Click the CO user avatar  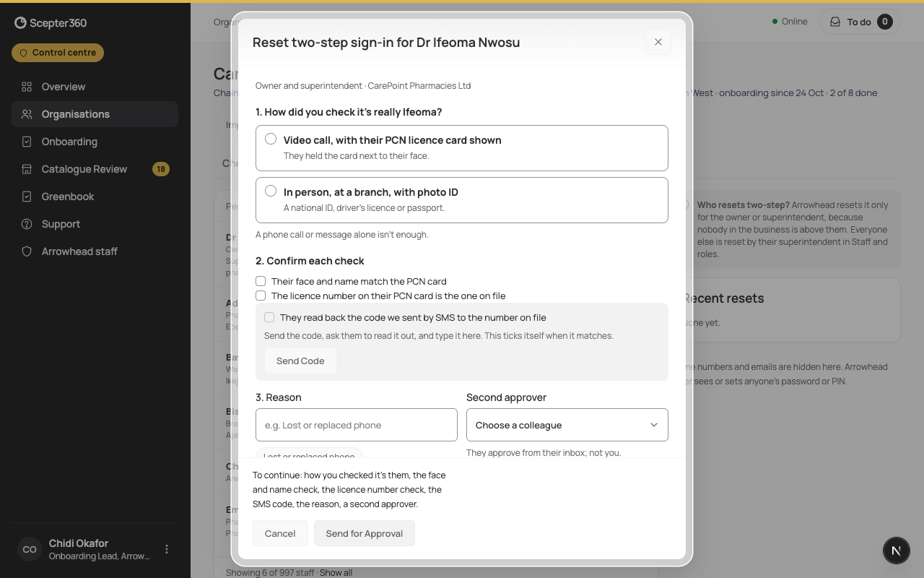(x=30, y=549)
